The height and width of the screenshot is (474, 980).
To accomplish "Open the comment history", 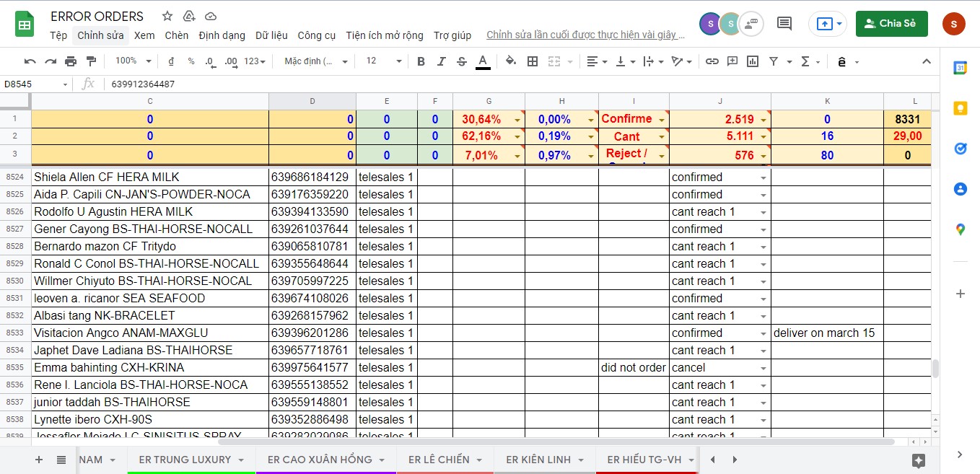I will tap(784, 24).
